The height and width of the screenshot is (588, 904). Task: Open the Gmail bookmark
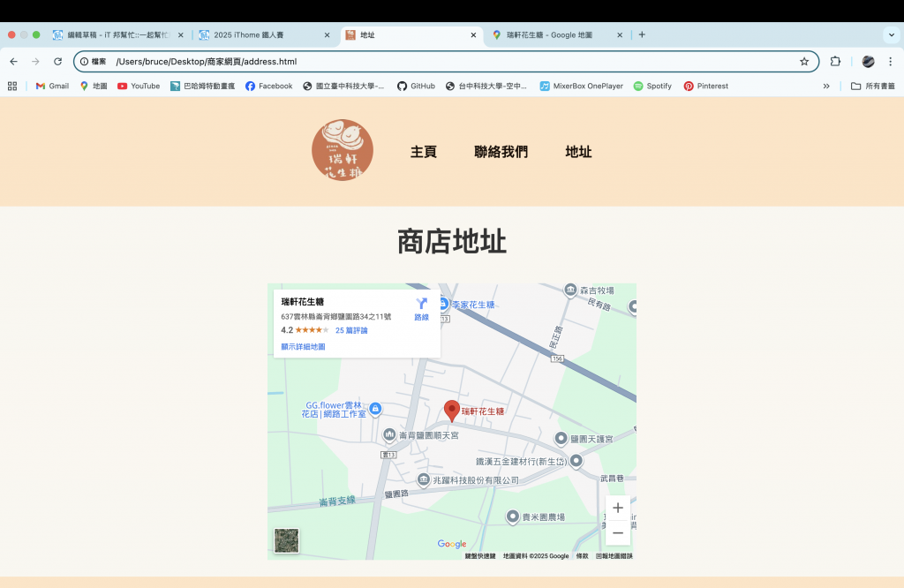(x=52, y=86)
